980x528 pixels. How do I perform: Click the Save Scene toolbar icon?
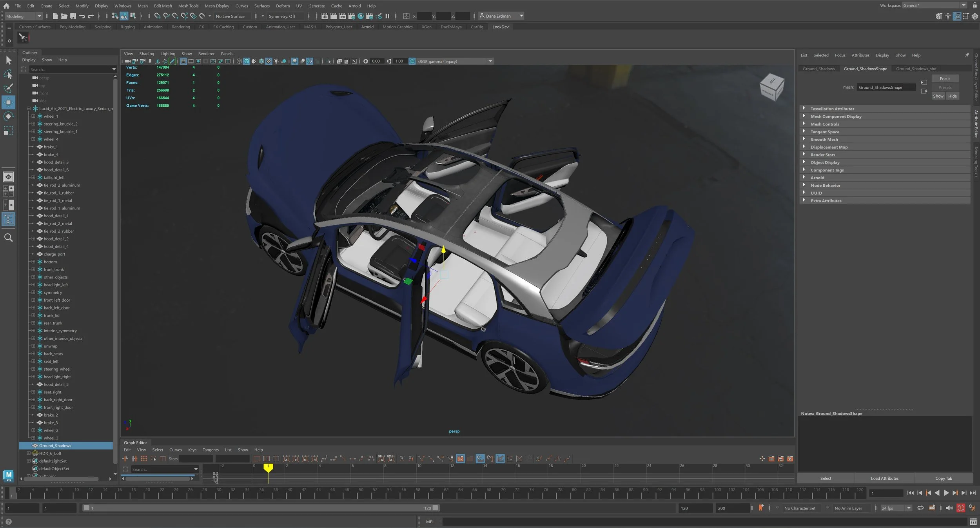point(73,16)
